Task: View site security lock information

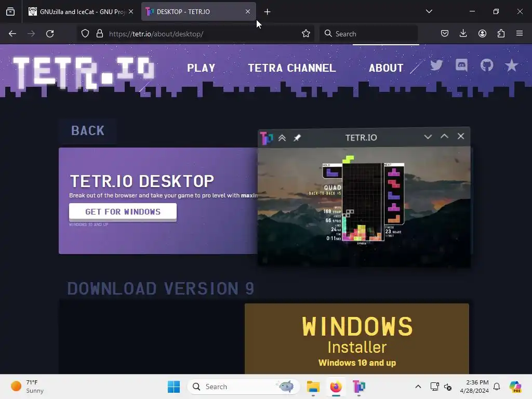Action: (x=99, y=34)
